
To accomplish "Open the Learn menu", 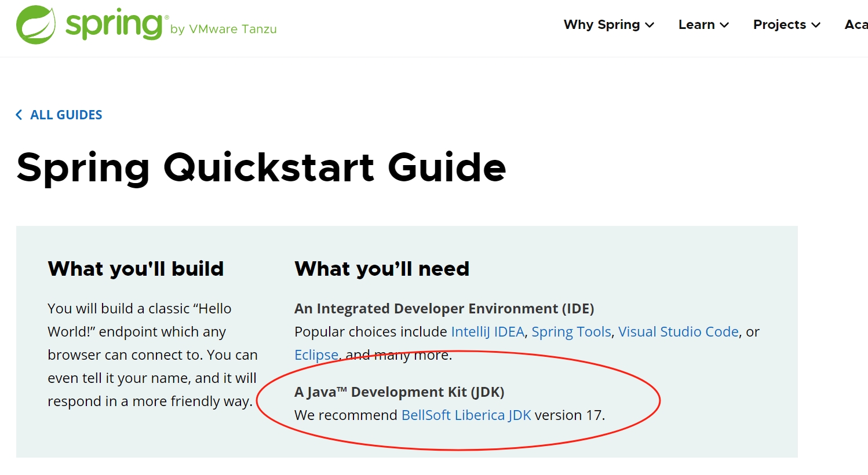I will click(x=697, y=25).
